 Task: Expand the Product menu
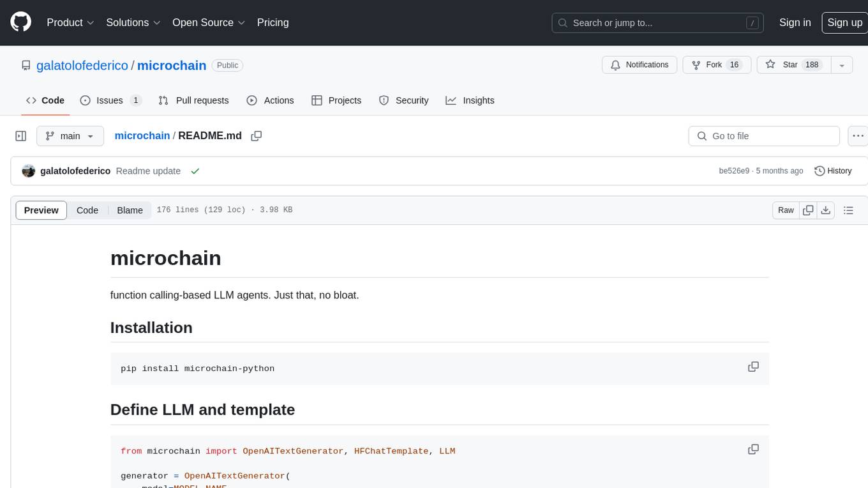[70, 22]
